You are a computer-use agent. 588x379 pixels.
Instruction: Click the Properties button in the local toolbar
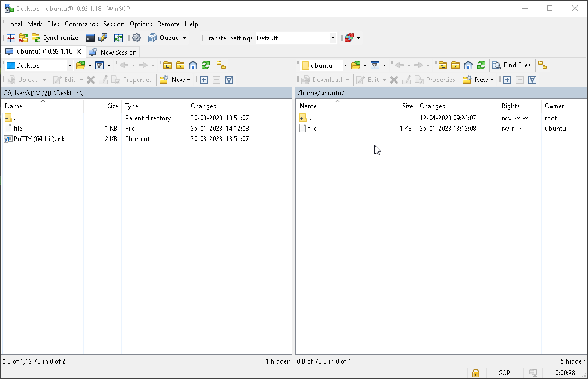pos(132,80)
